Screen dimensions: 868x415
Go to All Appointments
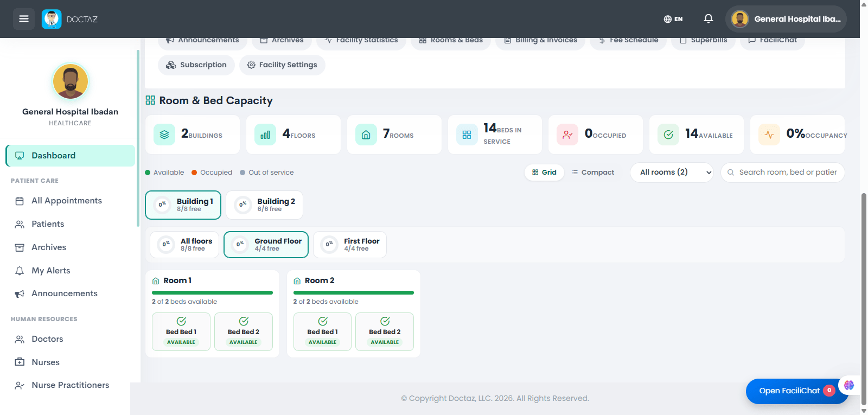point(67,201)
